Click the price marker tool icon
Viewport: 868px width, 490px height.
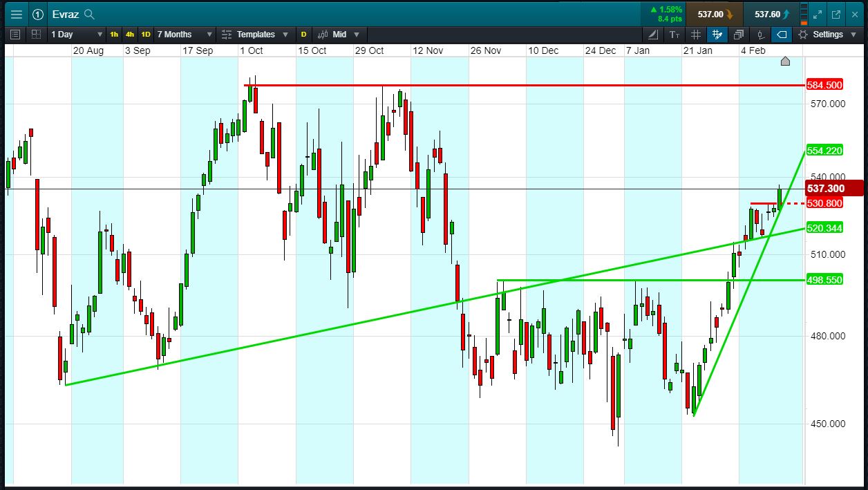tap(760, 34)
